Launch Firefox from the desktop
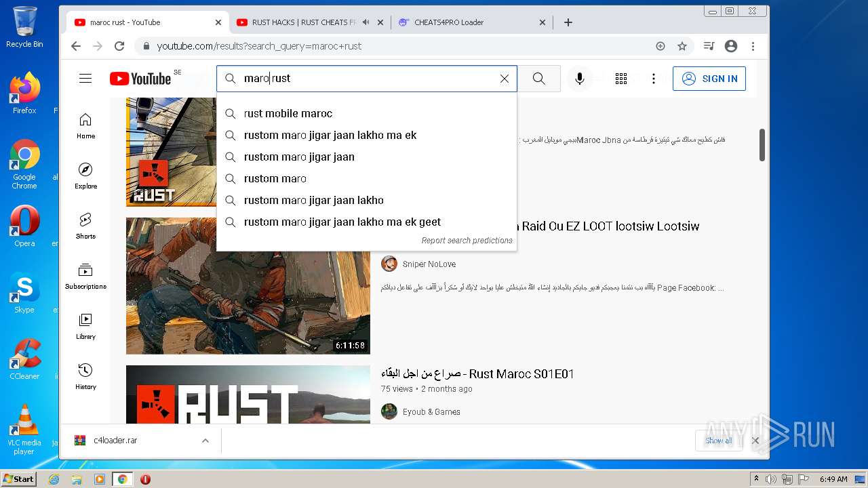Image resolution: width=868 pixels, height=488 pixels. [x=24, y=94]
